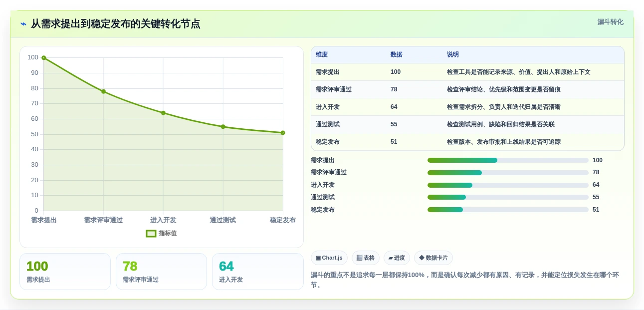Click the 进度 tag chip
The width and height of the screenshot is (644, 310).
click(397, 258)
